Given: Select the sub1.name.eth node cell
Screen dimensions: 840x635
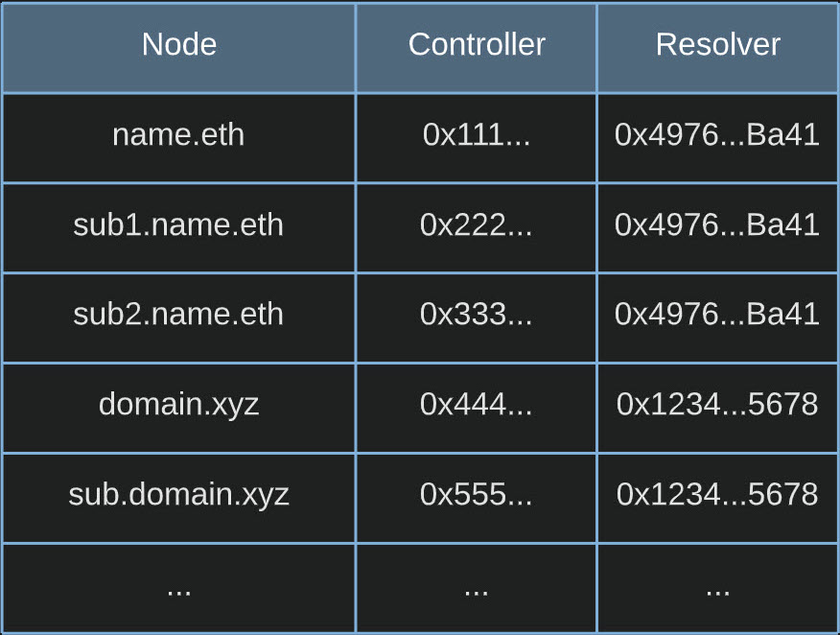Looking at the screenshot, I should 178,225.
